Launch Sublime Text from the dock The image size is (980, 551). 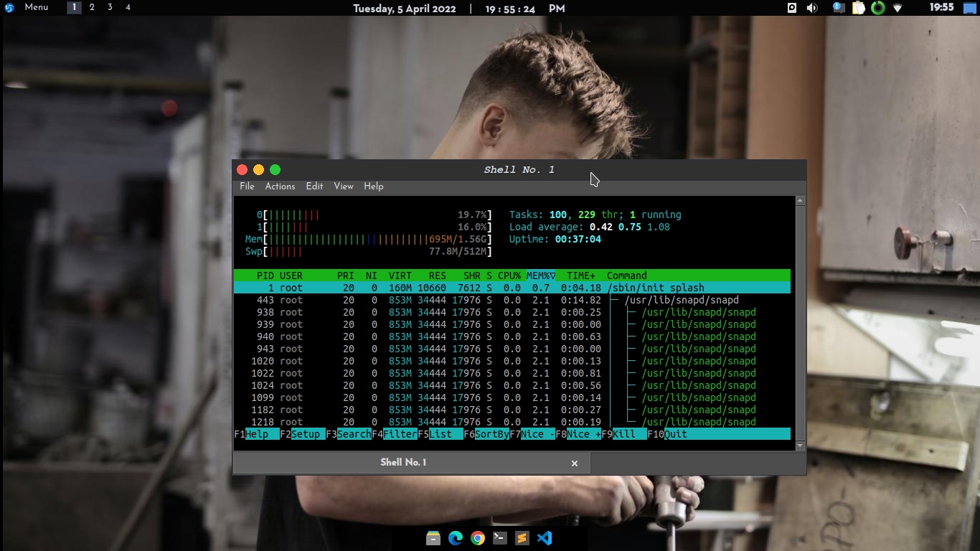(x=522, y=538)
